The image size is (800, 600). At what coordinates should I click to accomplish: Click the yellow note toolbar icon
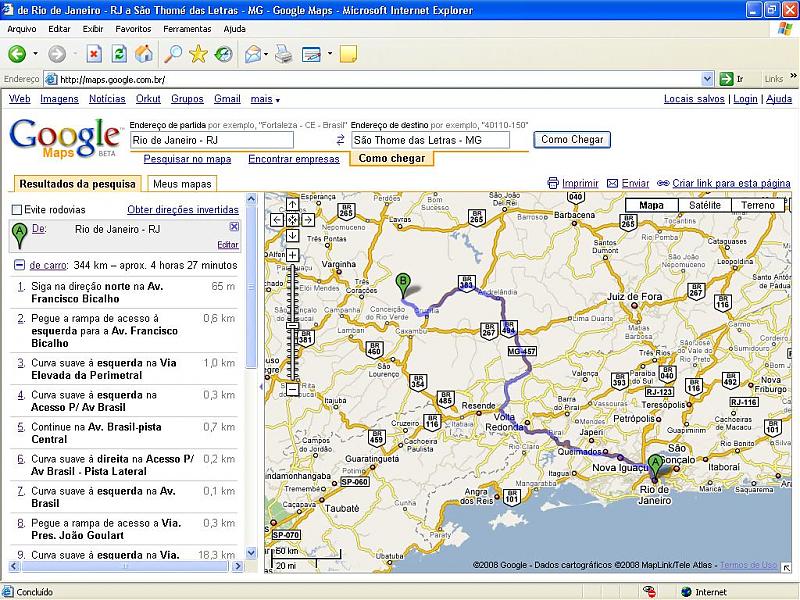(x=348, y=54)
